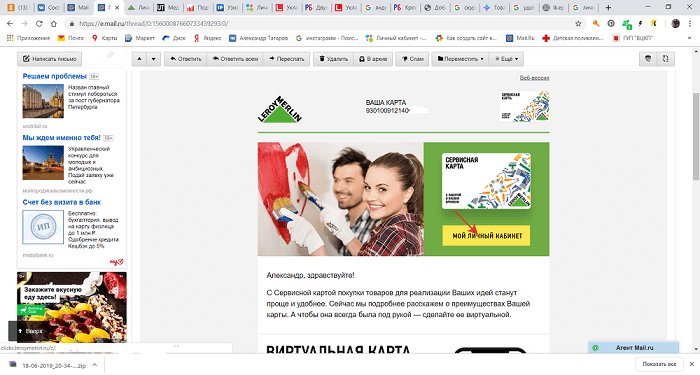Open the Александр Татаров VK bookmark
The width and height of the screenshot is (700, 375).
coord(258,38)
